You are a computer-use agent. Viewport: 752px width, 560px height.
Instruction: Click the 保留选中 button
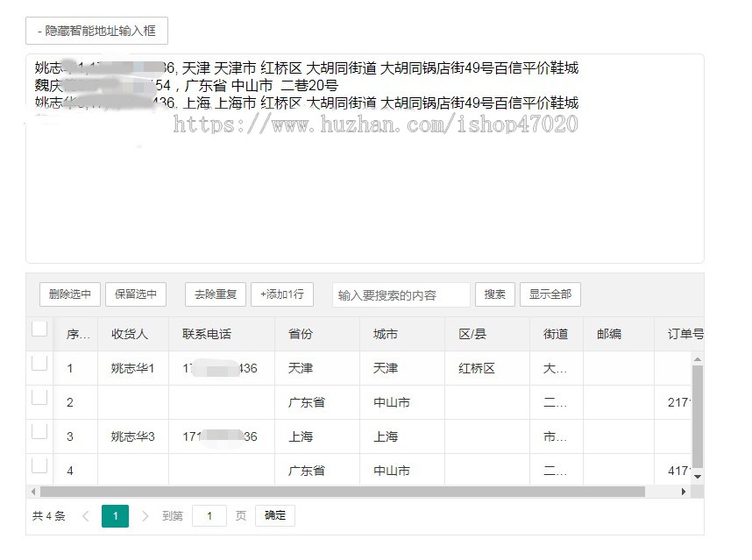(136, 294)
